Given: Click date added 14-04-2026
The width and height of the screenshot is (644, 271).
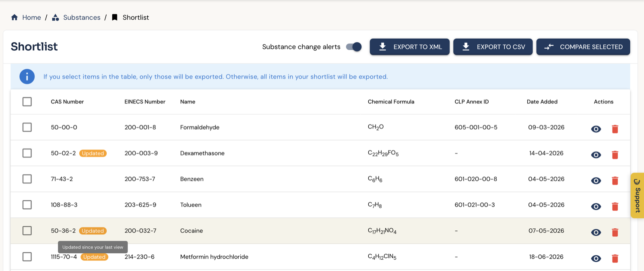Looking at the screenshot, I should [546, 153].
